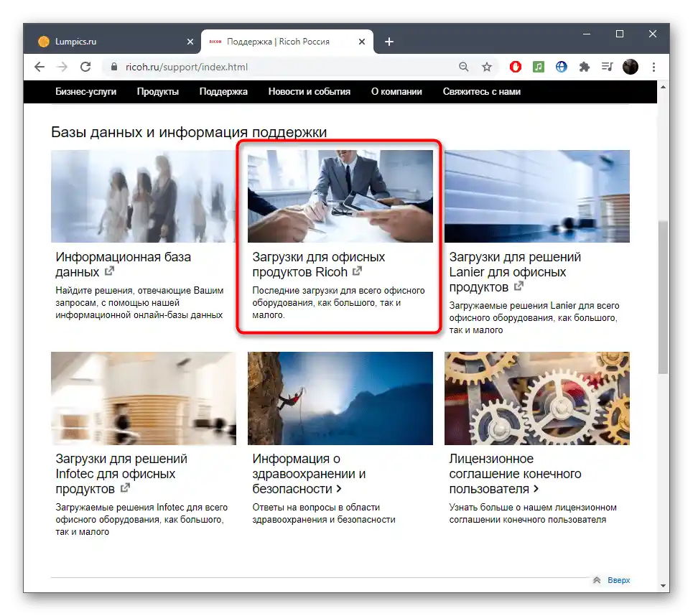Open the Свяжитесь с нами menu

coord(482,91)
